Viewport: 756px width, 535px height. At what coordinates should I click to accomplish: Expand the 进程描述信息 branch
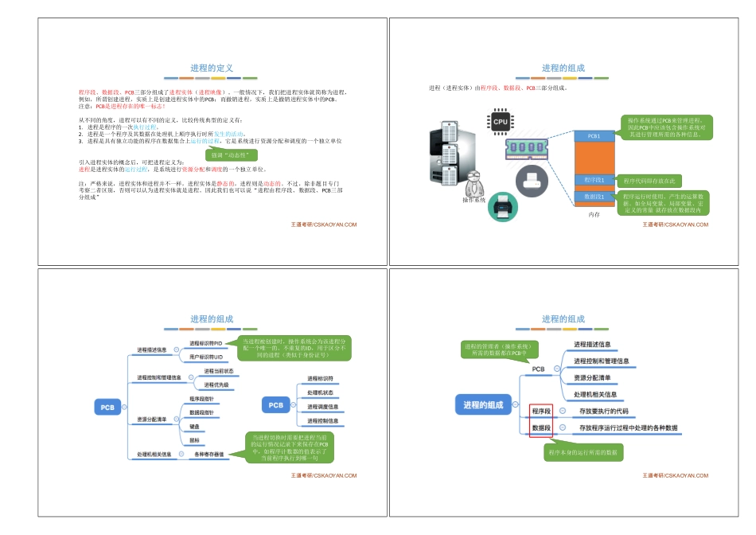click(x=176, y=350)
